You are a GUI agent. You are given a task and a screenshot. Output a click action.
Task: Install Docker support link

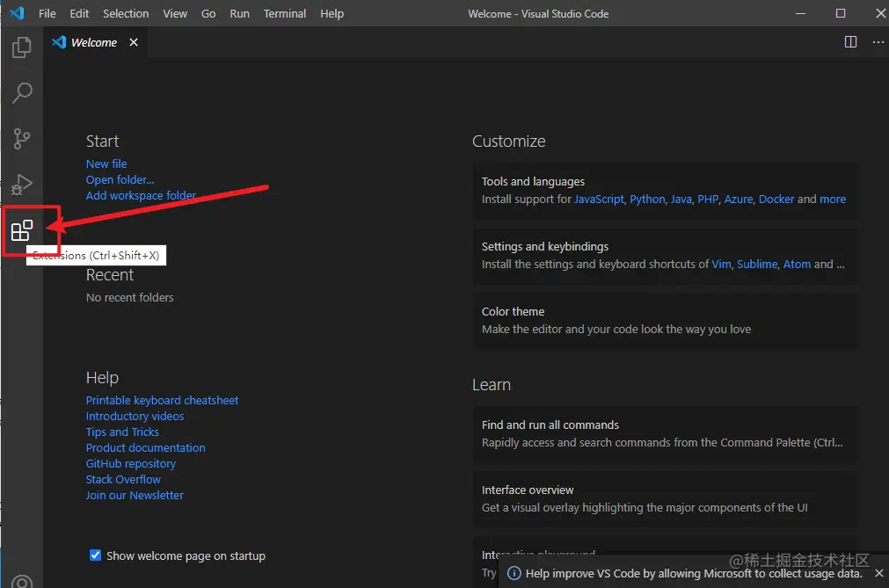[x=776, y=199]
